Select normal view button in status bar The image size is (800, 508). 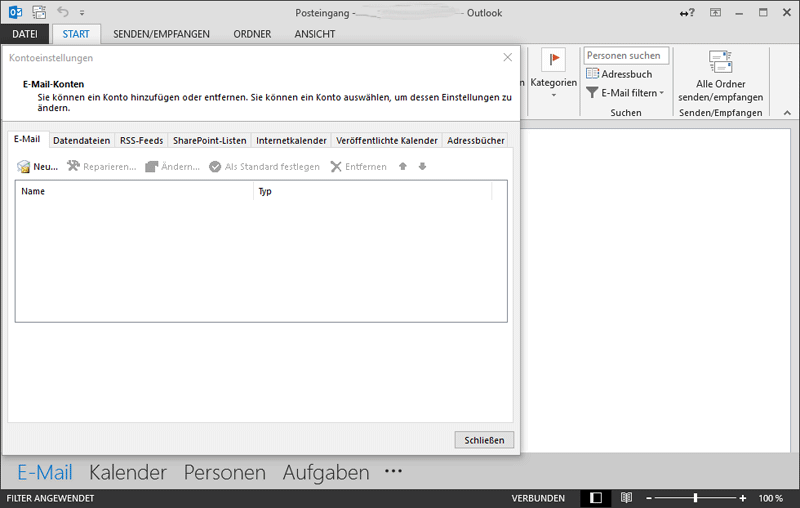point(596,497)
